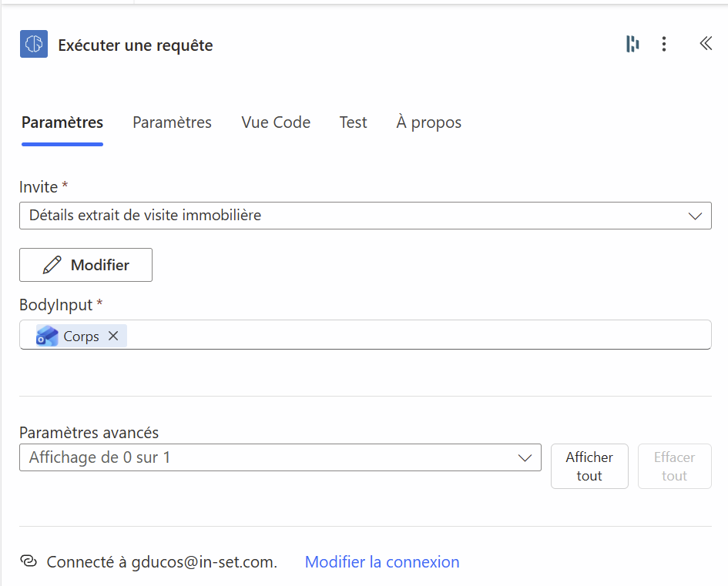
Task: Remove the Corps token with its X
Action: (113, 336)
